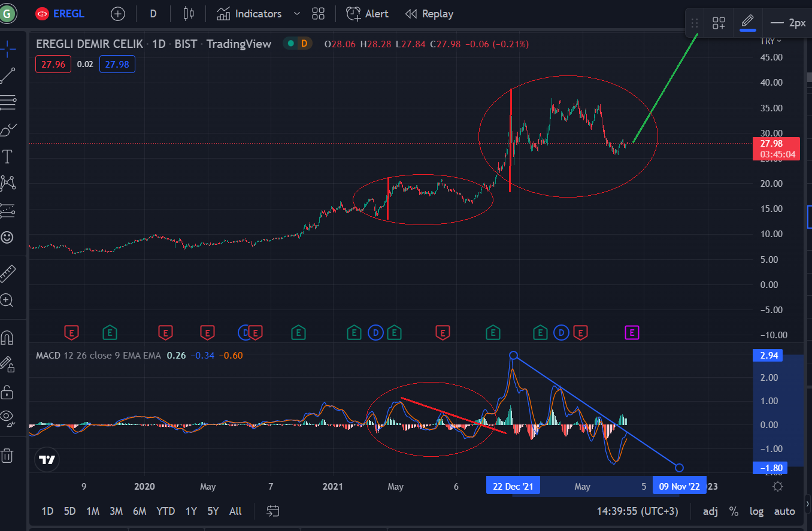Select the YTD time range
The width and height of the screenshot is (812, 531).
coord(165,511)
